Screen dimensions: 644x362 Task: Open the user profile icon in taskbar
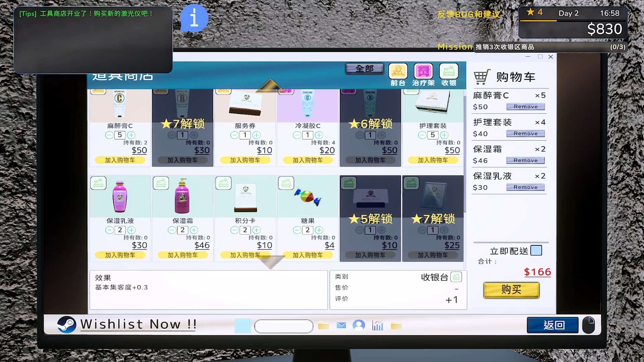pyautogui.click(x=359, y=325)
